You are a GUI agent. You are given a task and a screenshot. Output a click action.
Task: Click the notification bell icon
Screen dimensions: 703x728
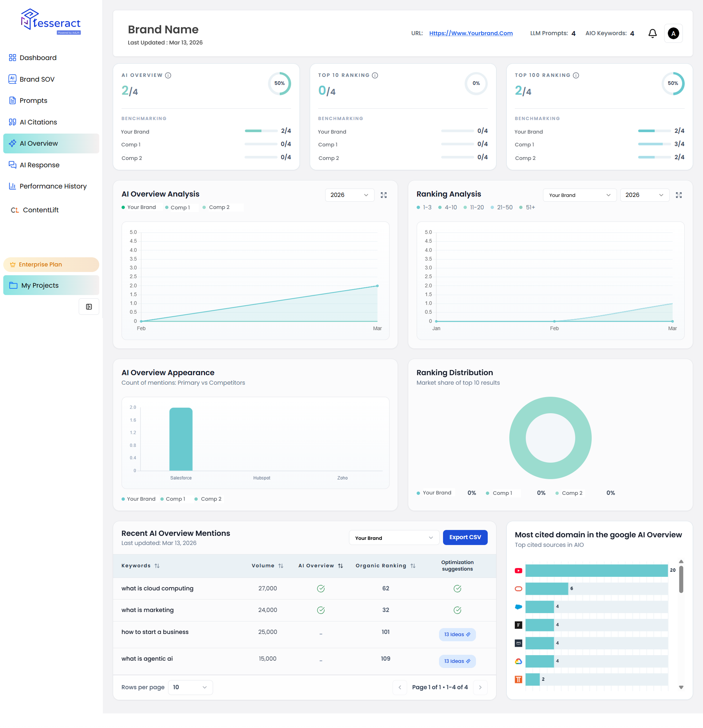pos(652,33)
